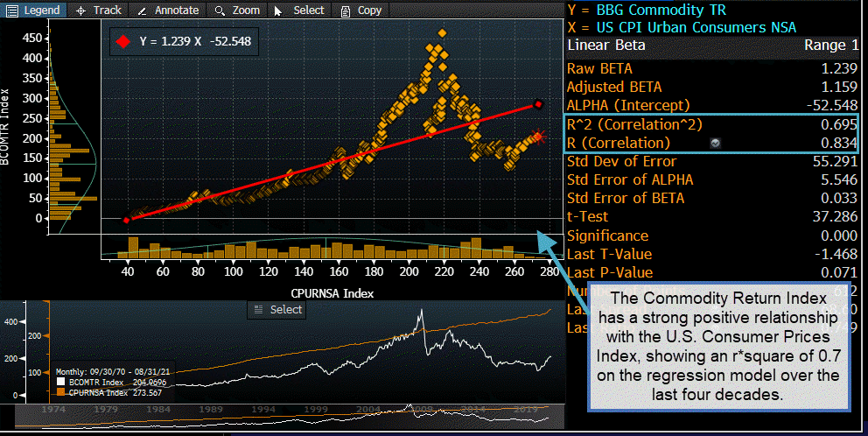
Task: Click the Raw BETA statistic row
Action: (599, 68)
